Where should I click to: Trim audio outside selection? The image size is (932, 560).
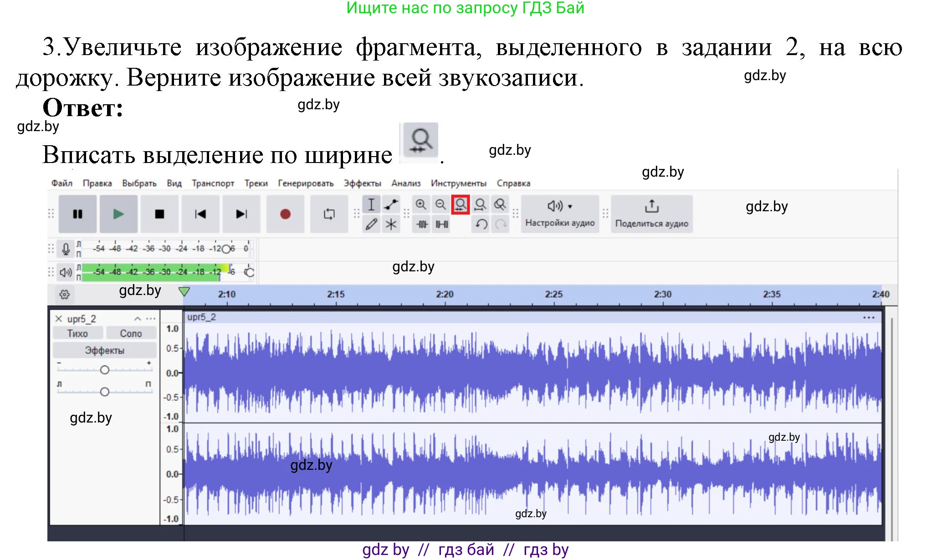[421, 224]
